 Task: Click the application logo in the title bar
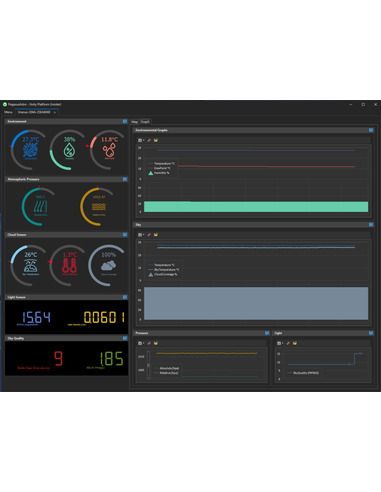pos(5,104)
